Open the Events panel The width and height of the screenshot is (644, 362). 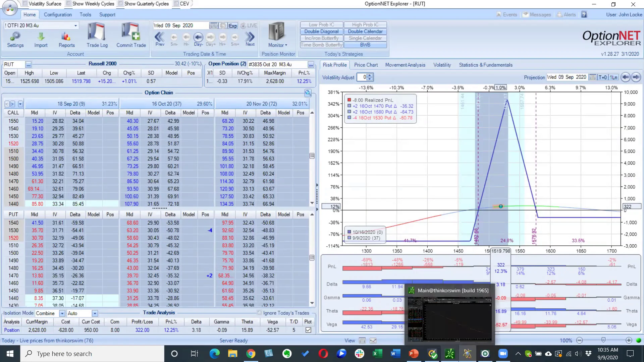(507, 15)
